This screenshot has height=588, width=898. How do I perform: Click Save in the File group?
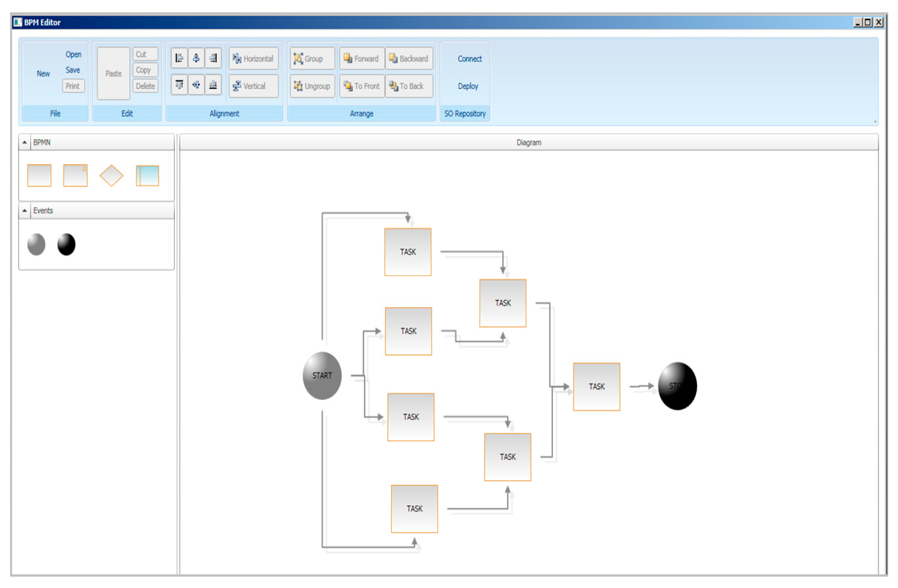(73, 70)
